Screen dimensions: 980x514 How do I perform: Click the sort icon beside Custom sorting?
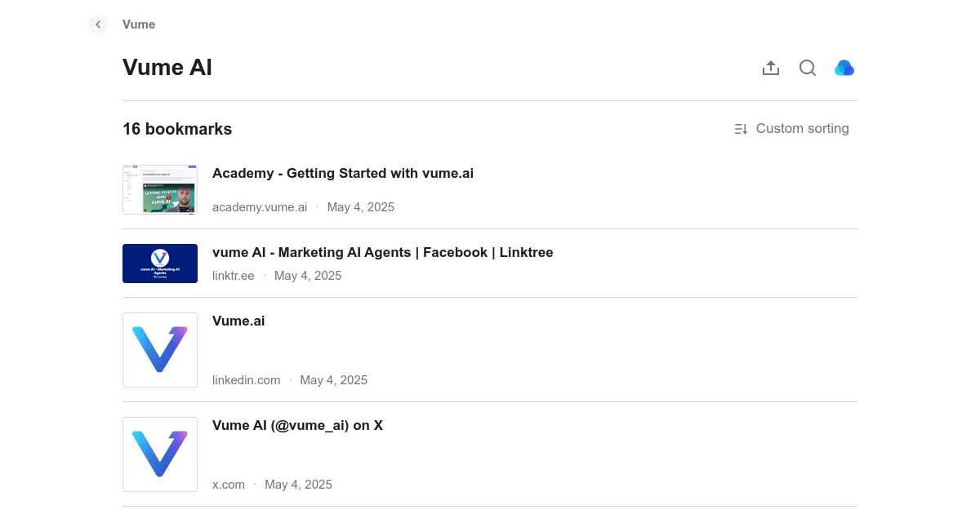[741, 129]
